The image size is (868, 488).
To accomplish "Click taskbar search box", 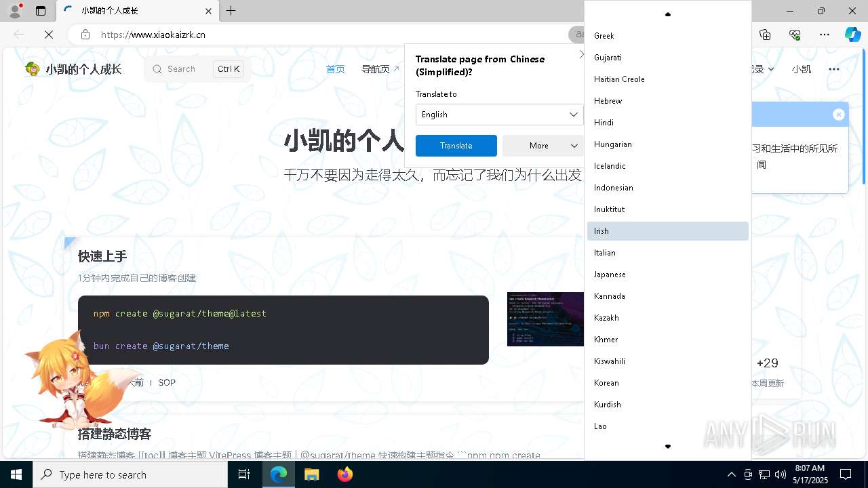I will 130,474.
